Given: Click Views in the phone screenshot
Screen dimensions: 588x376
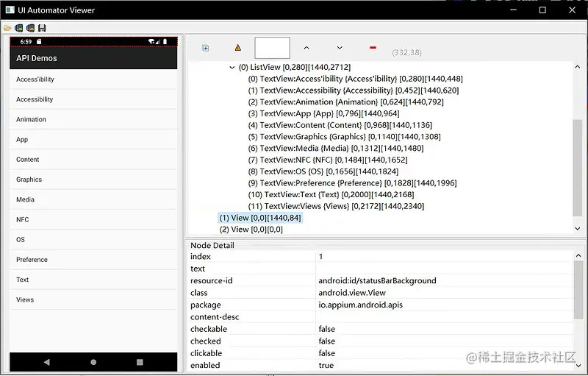Looking at the screenshot, I should pyautogui.click(x=93, y=299).
